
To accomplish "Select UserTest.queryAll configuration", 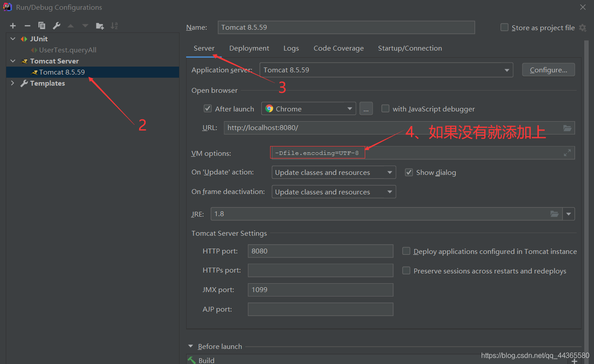I will click(68, 50).
